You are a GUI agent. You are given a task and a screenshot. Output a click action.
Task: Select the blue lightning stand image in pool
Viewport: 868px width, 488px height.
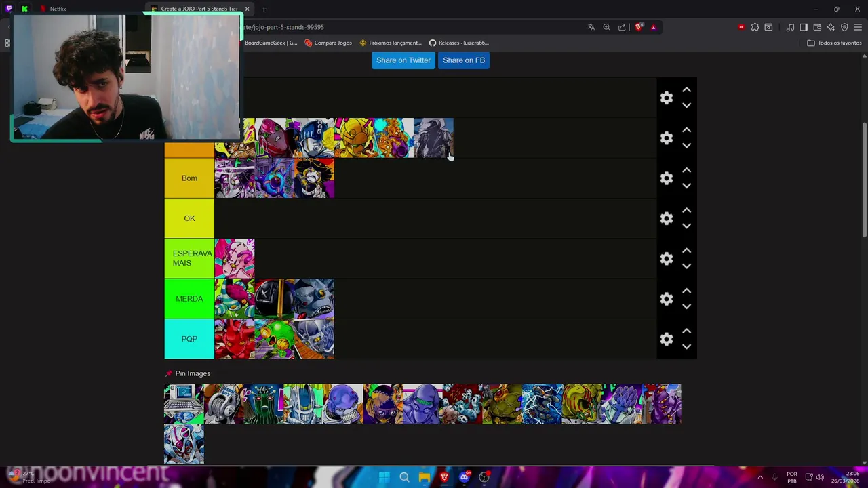coord(542,404)
